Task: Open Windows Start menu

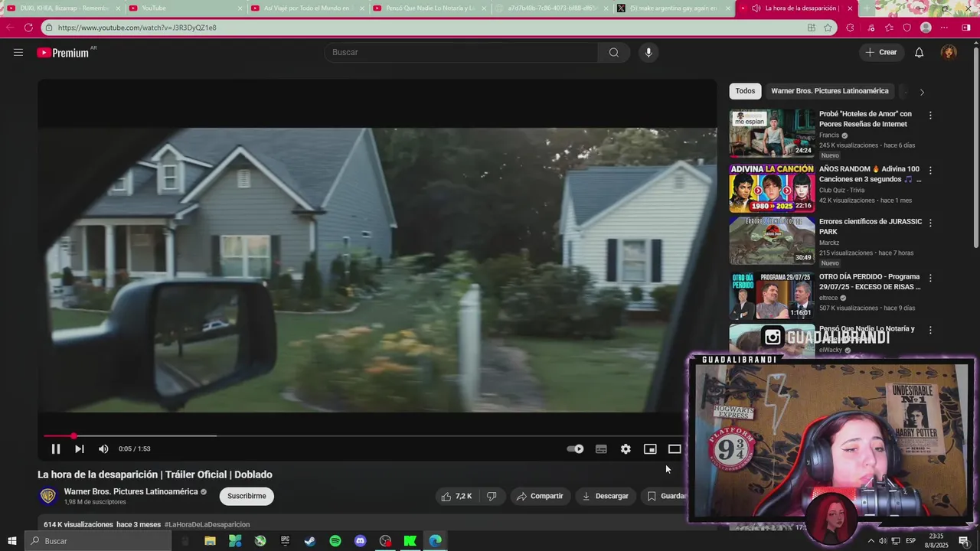Action: (x=12, y=541)
